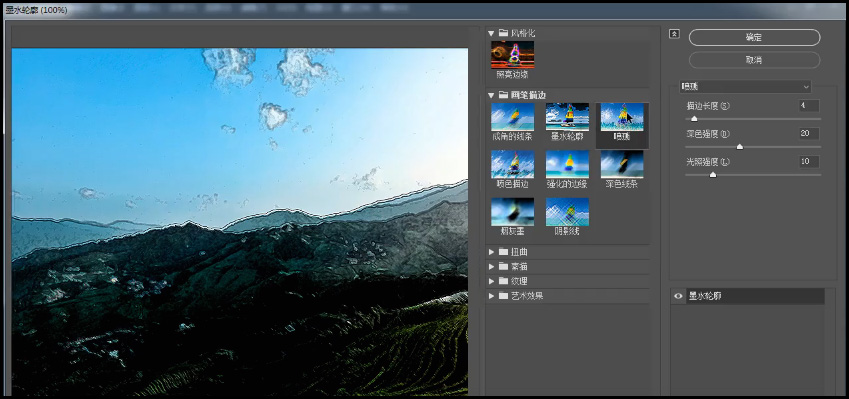The width and height of the screenshot is (849, 399).
Task: Select the 墨水轮廓 filter thumbnail
Action: click(567, 117)
